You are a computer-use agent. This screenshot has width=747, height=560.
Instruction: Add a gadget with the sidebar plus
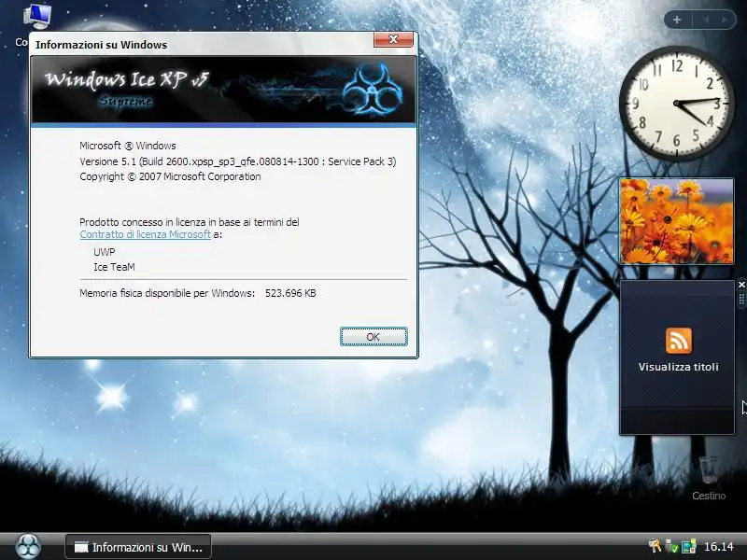click(x=677, y=20)
